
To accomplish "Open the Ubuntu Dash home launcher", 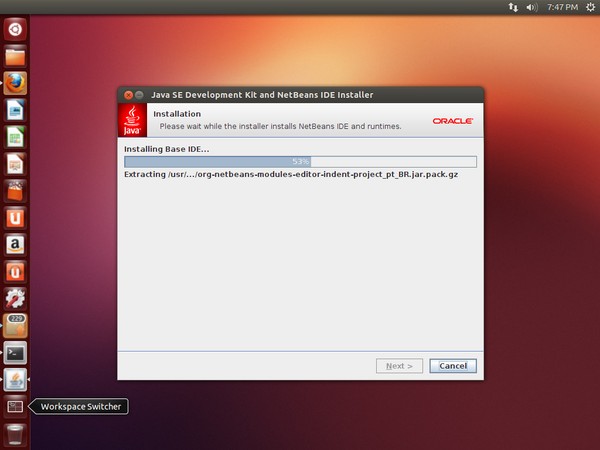I will (15, 29).
